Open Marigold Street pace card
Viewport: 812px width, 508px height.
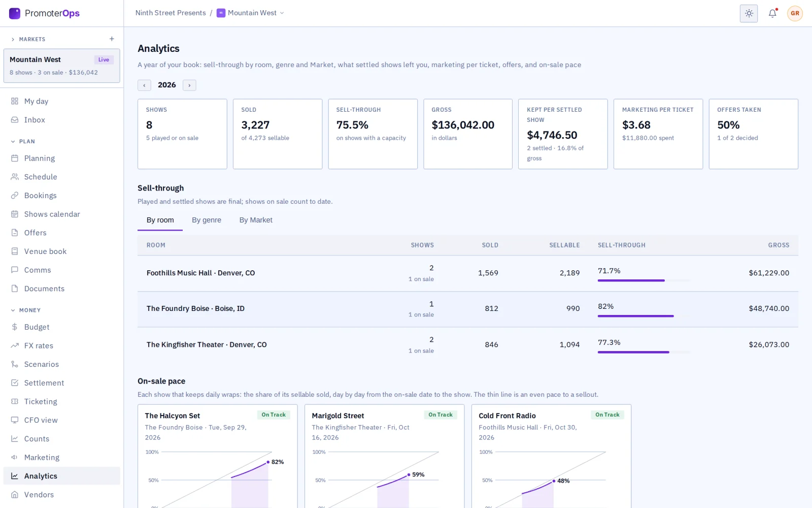[384, 456]
